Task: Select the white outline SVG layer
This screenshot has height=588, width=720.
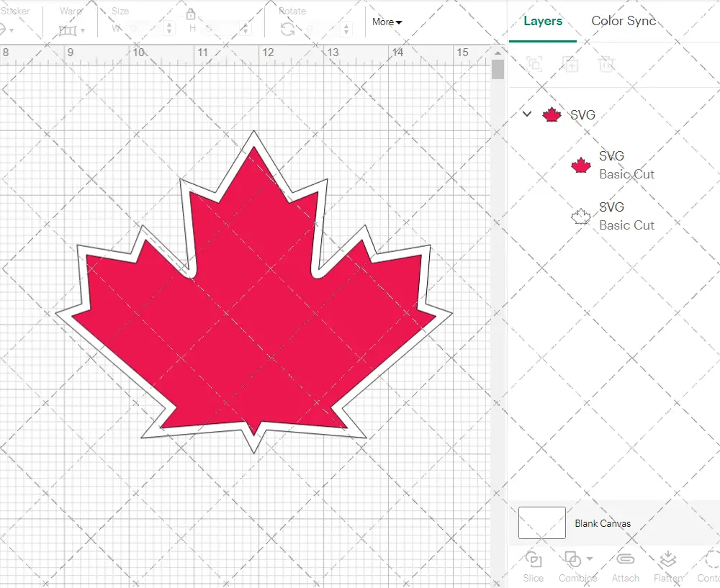Action: (x=612, y=216)
